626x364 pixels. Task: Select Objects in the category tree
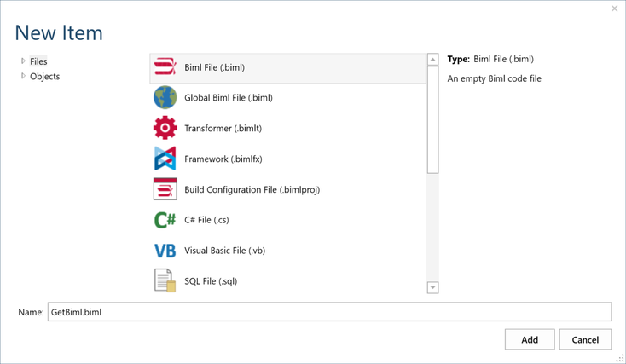[x=44, y=76]
